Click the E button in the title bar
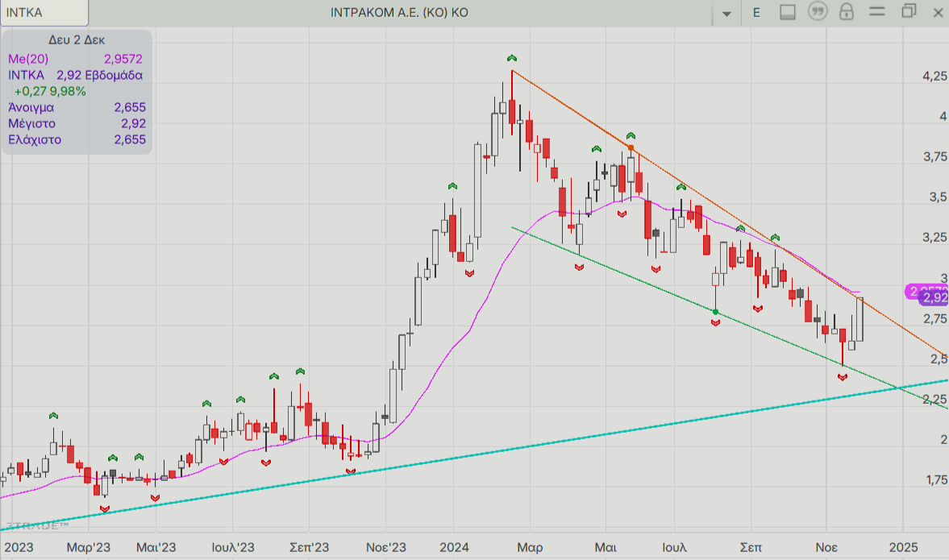The width and height of the screenshot is (949, 560). [x=756, y=13]
